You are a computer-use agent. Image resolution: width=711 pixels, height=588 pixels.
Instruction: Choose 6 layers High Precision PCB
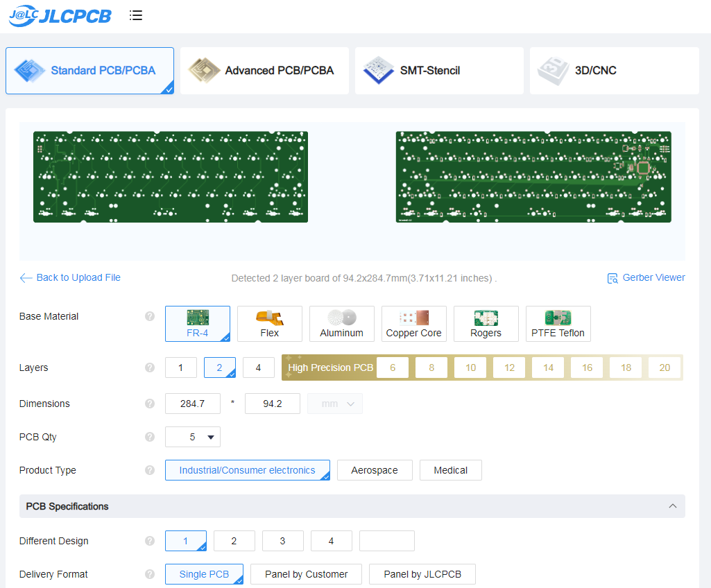(x=393, y=367)
